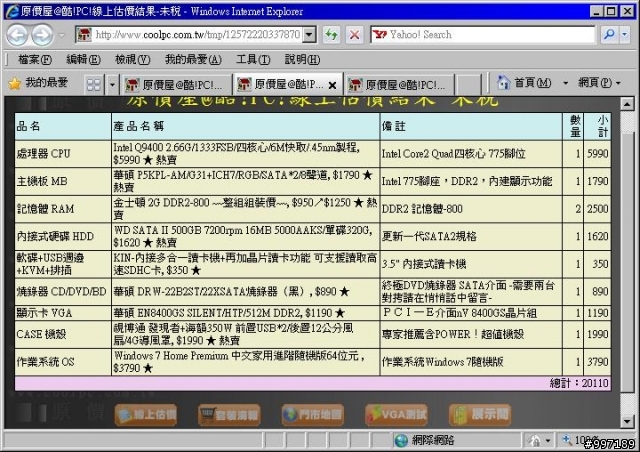
Task: Maximize the Internet Explorer window
Action: click(x=611, y=11)
